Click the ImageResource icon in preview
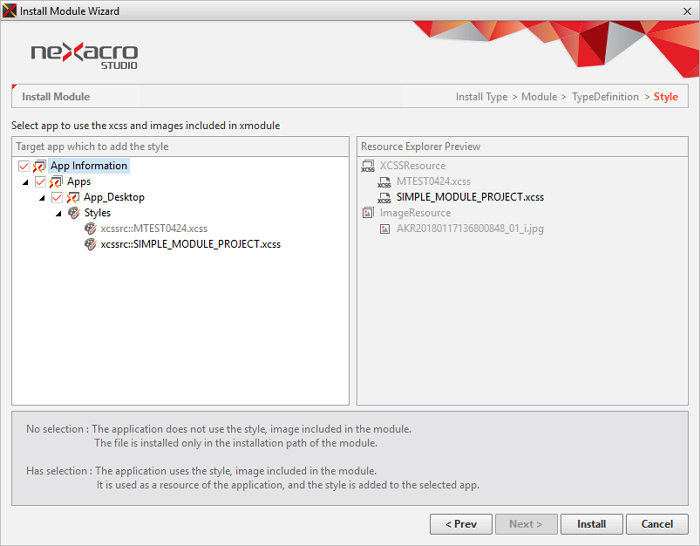 [368, 213]
